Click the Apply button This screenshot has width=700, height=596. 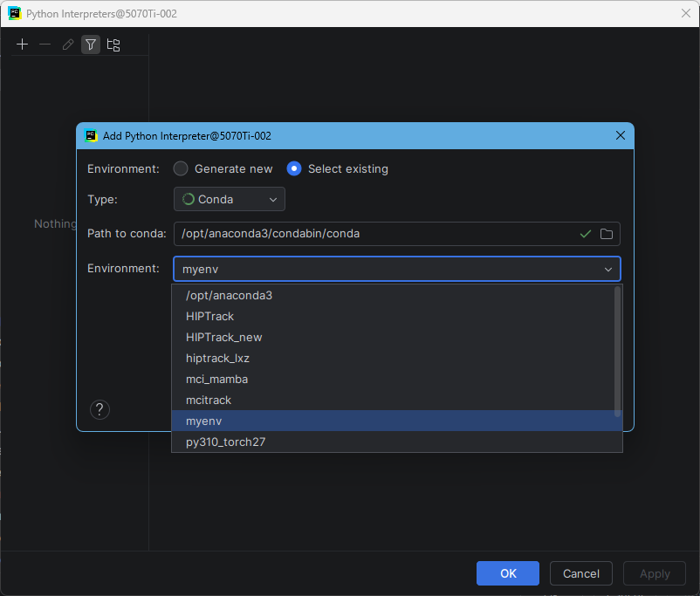tap(655, 573)
